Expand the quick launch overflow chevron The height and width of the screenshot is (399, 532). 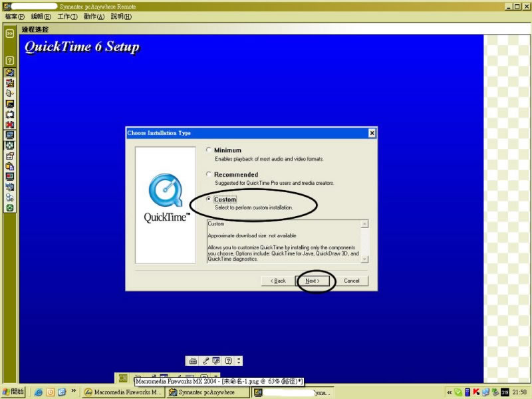pos(73,391)
